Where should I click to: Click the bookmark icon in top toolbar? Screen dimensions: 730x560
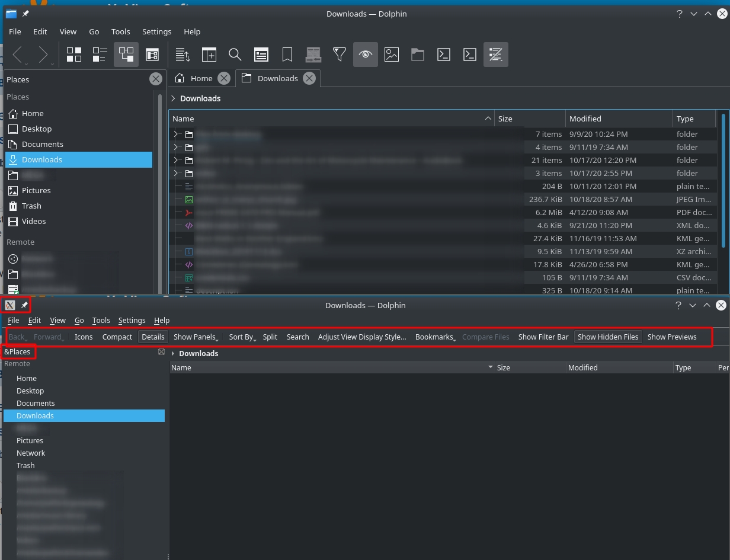pos(287,55)
